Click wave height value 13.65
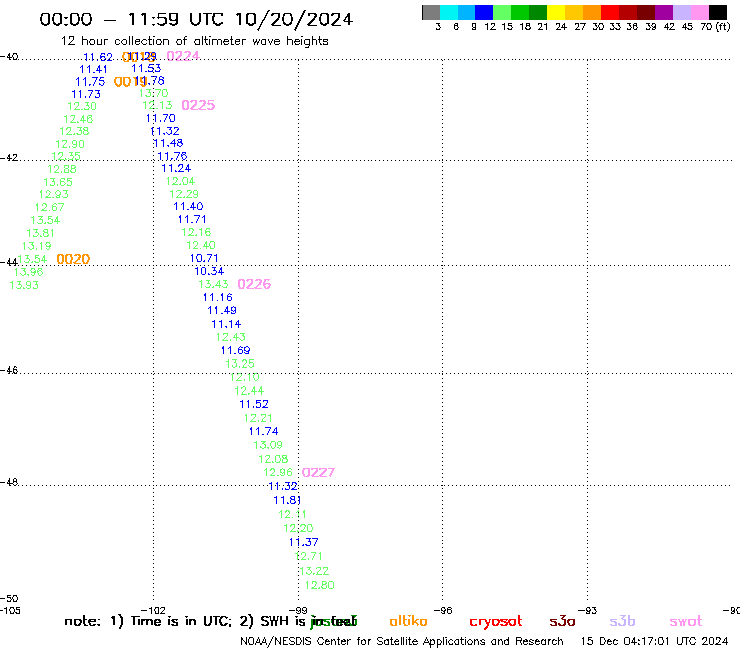Viewport: 740px width, 650px height. tap(58, 182)
